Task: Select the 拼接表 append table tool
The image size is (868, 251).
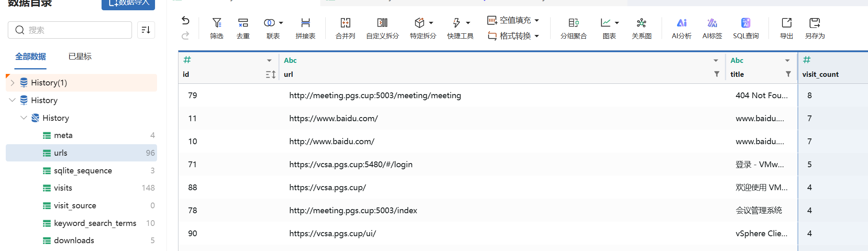Action: (306, 28)
